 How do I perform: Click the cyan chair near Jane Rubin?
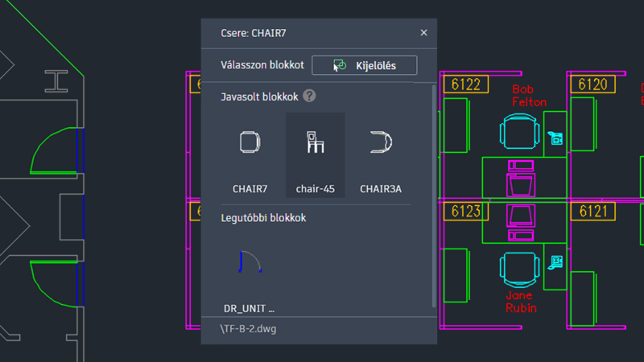[518, 269]
